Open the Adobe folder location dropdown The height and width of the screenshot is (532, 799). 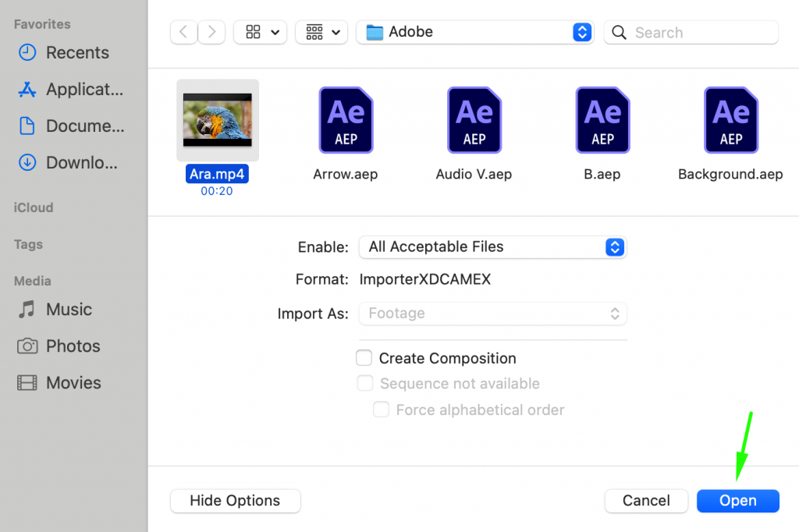474,32
